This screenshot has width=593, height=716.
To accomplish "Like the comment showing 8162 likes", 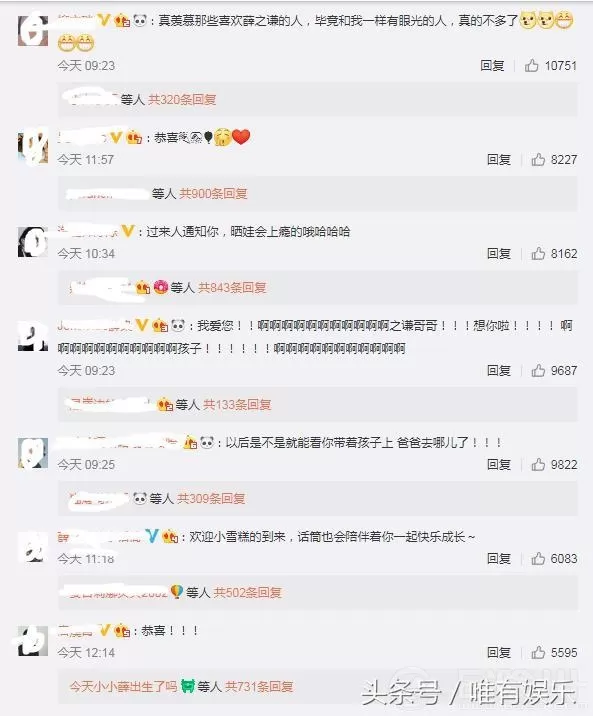I will [x=538, y=253].
